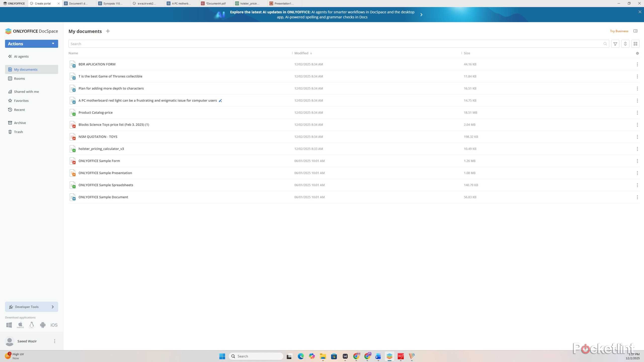The width and height of the screenshot is (644, 362).
Task: Click the banner's right arrow chevron
Action: click(421, 15)
